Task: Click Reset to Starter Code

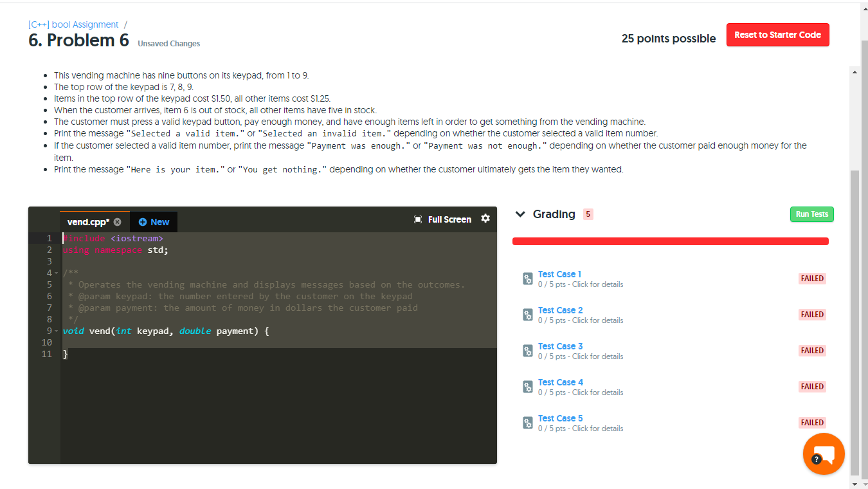Action: [777, 35]
